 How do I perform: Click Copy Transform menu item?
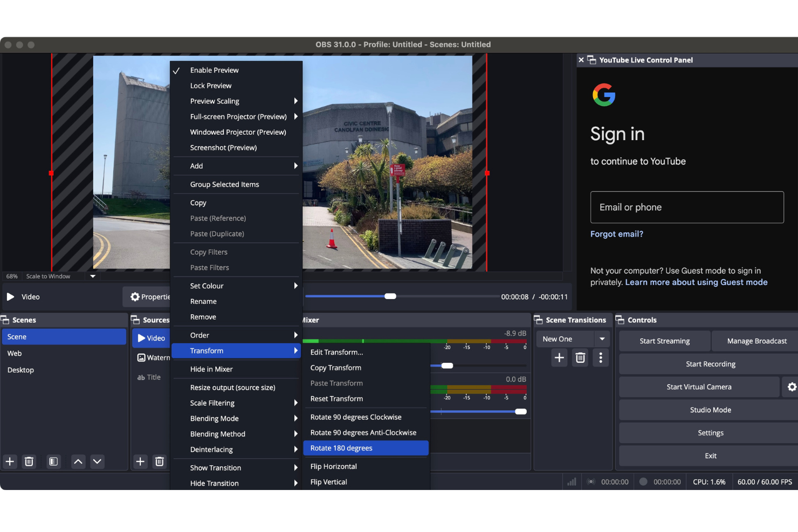coord(366,368)
